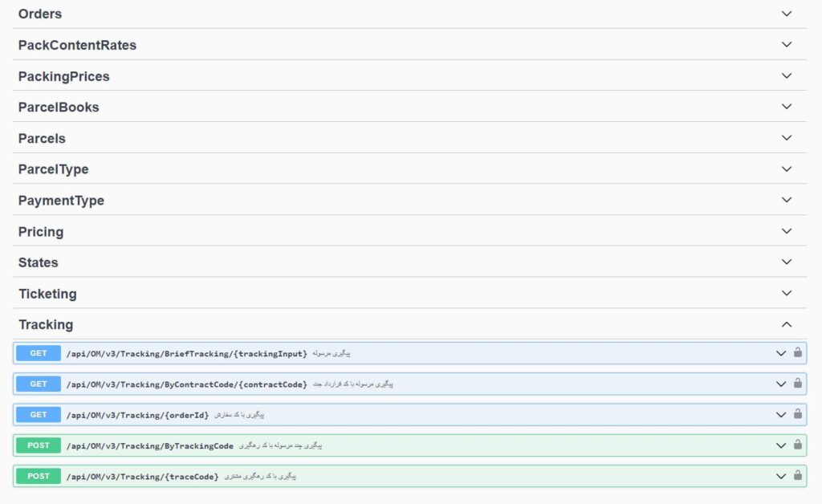This screenshot has width=822, height=504.
Task: Open the States section heading
Action: [x=38, y=262]
